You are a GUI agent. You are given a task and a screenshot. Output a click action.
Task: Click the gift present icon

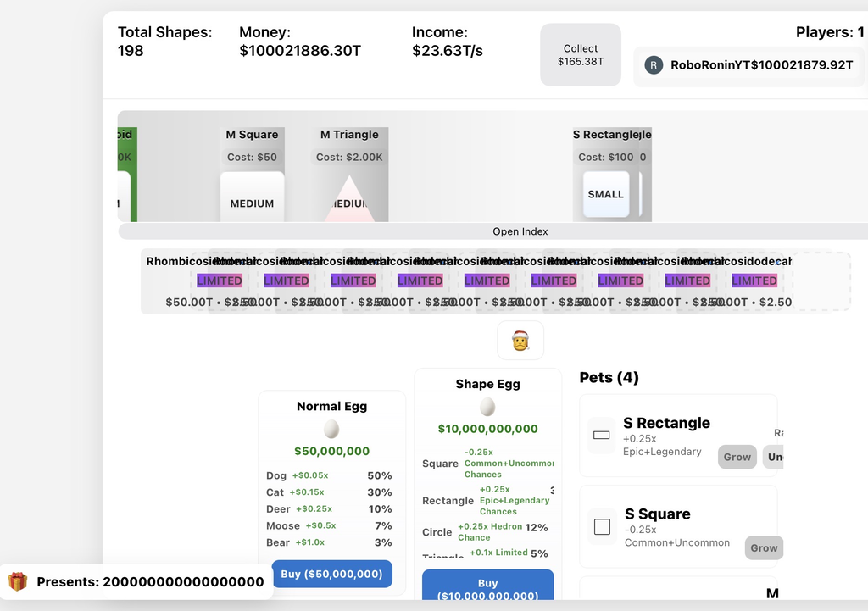(18, 581)
